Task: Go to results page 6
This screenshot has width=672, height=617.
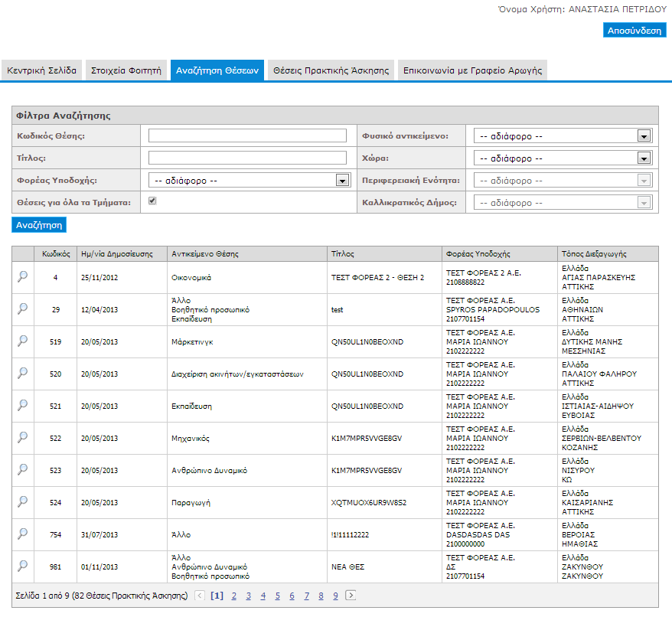Action: pos(292,596)
